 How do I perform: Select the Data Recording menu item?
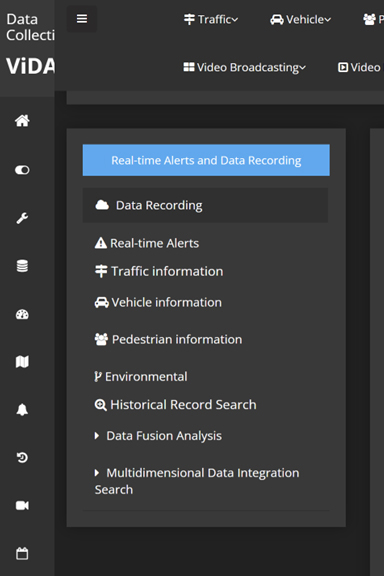[205, 205]
